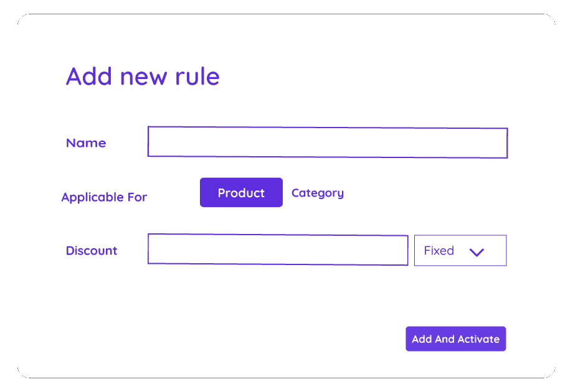Image resolution: width=573 pixels, height=392 pixels.
Task: Place cursor in the rule name box
Action: pos(328,142)
